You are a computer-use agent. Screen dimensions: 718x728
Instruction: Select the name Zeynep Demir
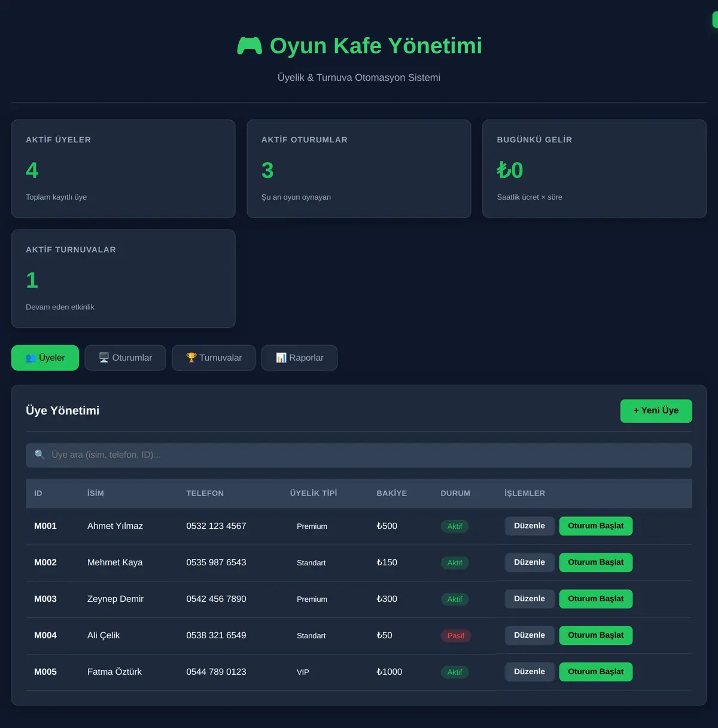[x=115, y=599]
